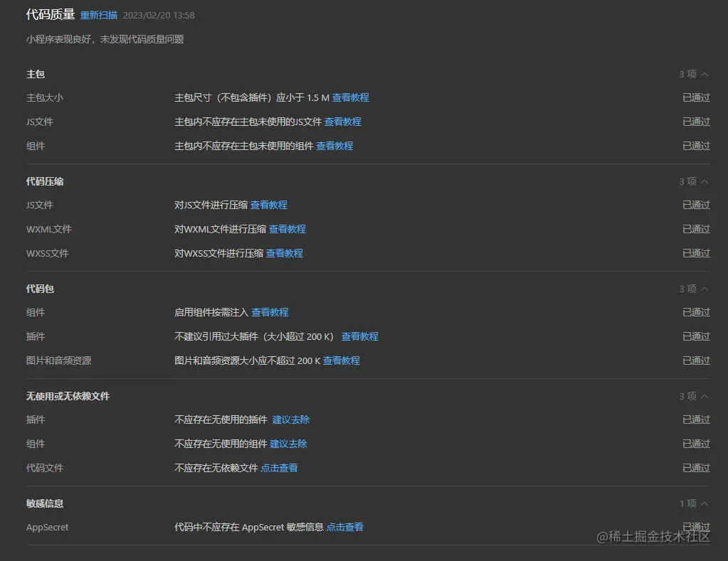Click the 重新扫描 rescan link
The image size is (728, 561).
tap(98, 16)
